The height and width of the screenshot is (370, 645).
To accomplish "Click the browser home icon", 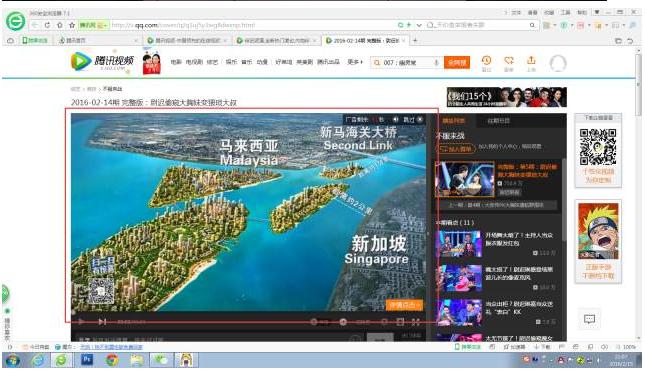I will click(x=60, y=25).
